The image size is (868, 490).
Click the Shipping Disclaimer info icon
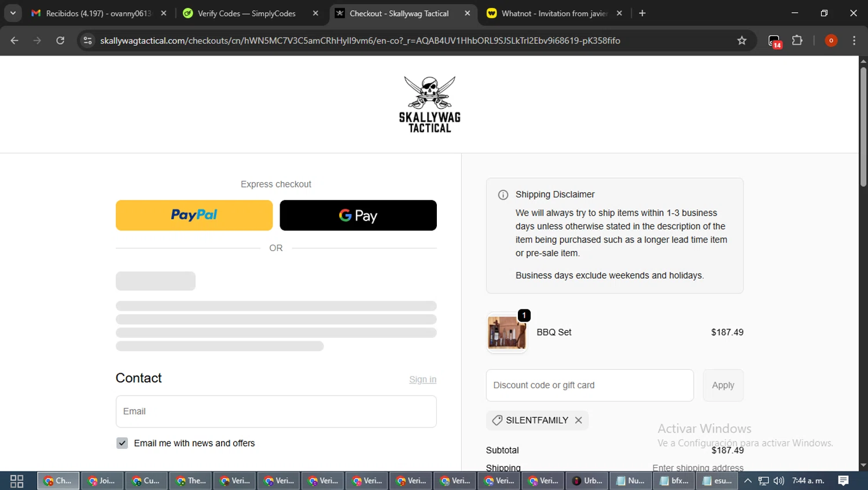click(503, 195)
